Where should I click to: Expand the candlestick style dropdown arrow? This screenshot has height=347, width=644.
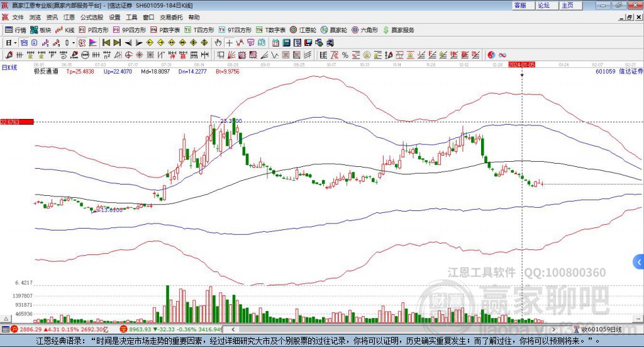click(x=74, y=43)
